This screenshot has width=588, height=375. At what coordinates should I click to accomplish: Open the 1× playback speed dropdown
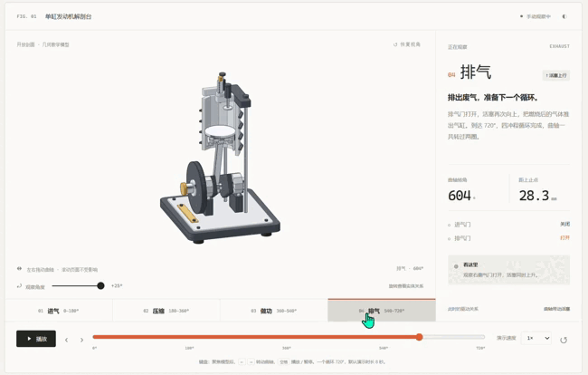pos(536,338)
